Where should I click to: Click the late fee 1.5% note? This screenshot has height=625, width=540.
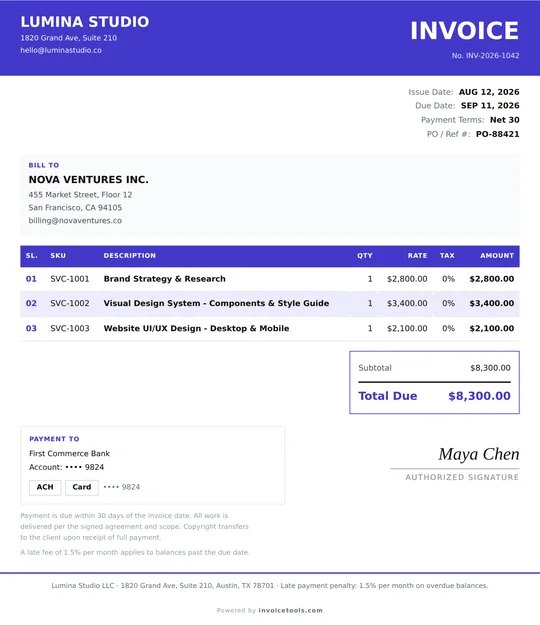click(135, 552)
